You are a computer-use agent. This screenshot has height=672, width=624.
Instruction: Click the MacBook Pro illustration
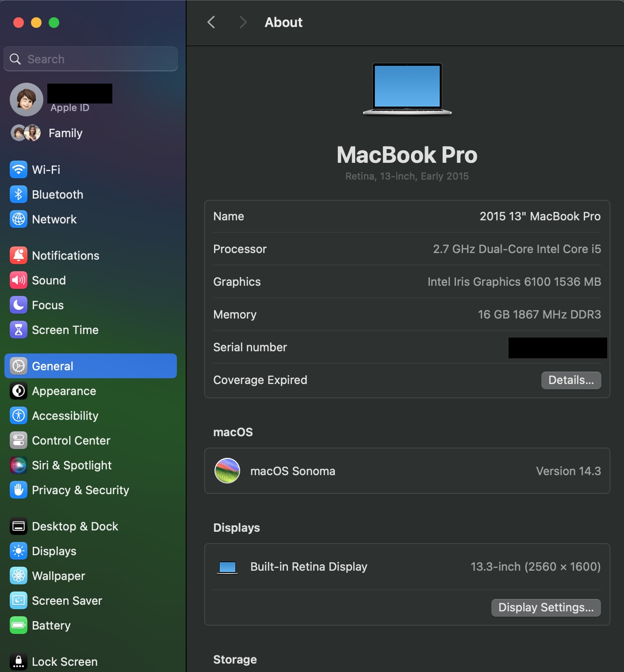tap(407, 89)
